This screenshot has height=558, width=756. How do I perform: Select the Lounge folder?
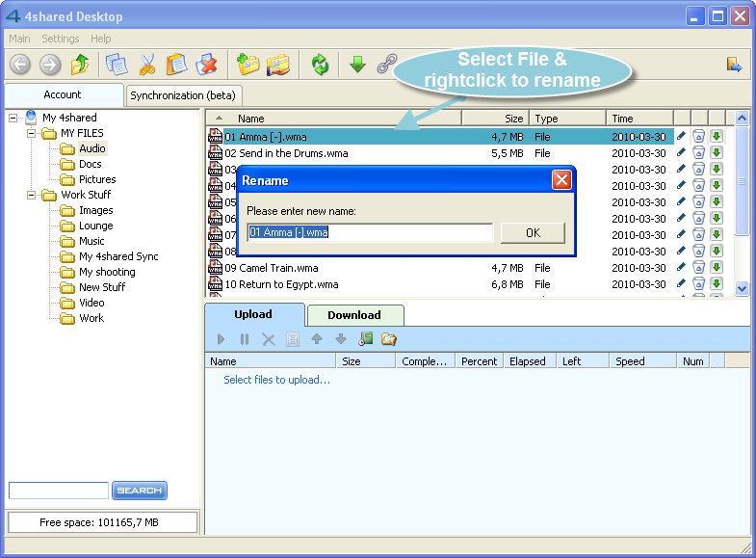tap(96, 226)
